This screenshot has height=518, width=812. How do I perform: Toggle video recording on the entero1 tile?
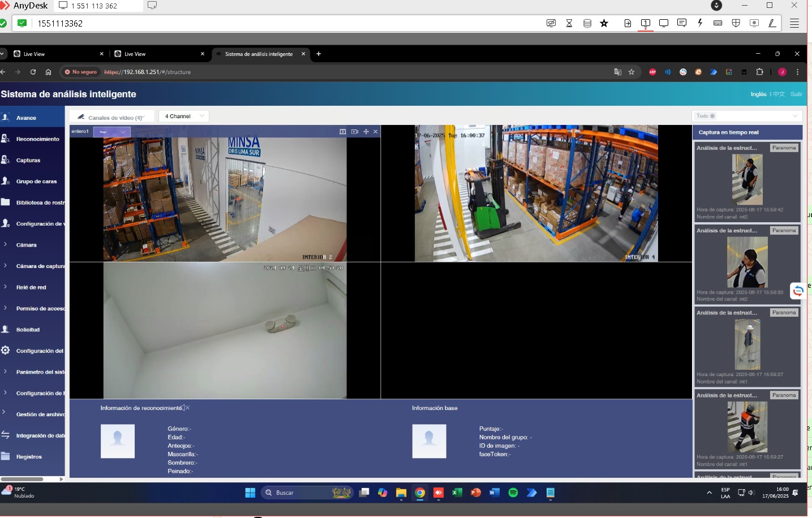click(355, 132)
